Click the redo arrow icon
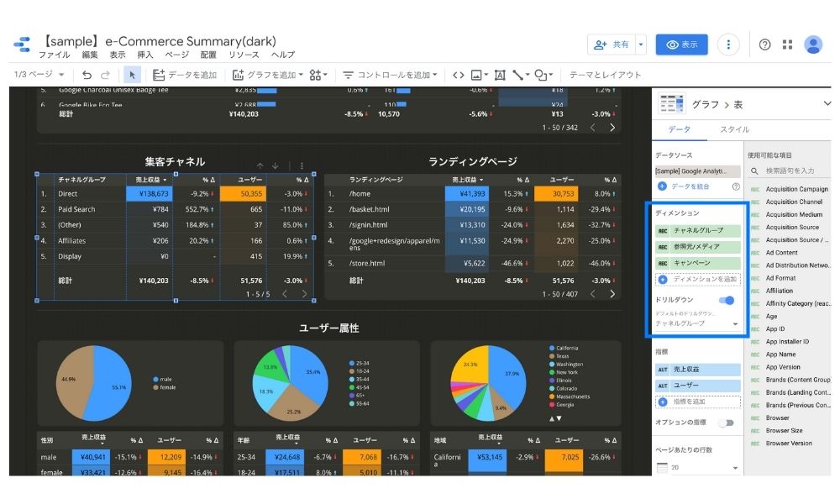 (x=106, y=75)
